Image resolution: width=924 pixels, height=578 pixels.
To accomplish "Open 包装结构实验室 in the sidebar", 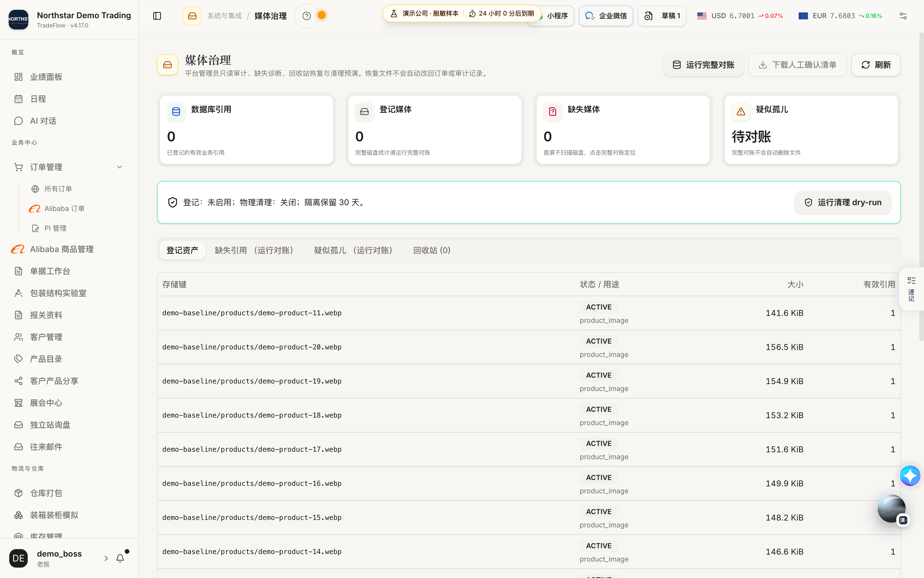I will tap(69, 293).
